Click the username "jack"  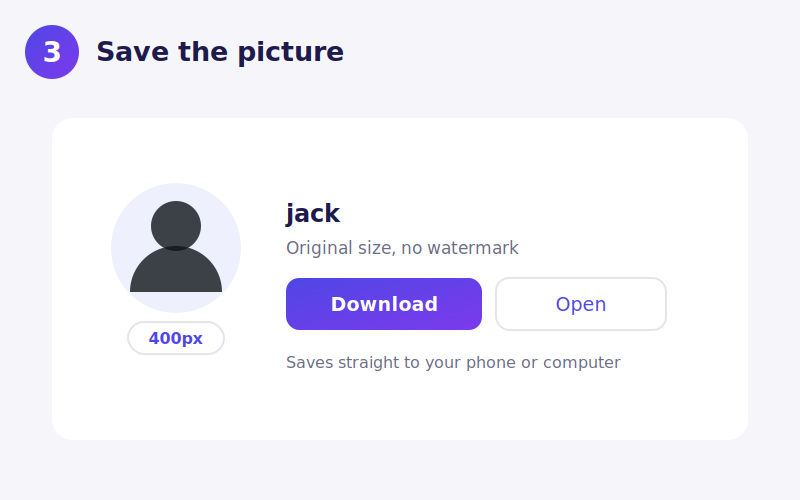click(x=313, y=213)
